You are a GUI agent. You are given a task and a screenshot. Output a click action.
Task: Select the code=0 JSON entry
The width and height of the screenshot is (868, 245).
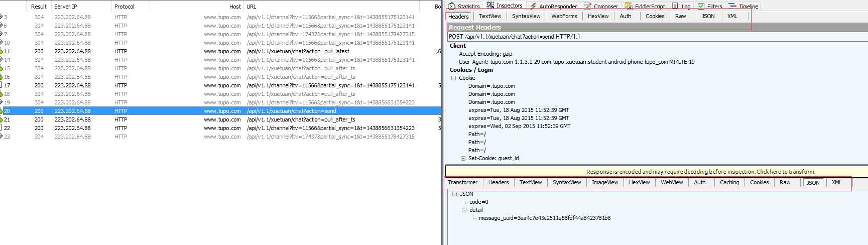point(479,202)
